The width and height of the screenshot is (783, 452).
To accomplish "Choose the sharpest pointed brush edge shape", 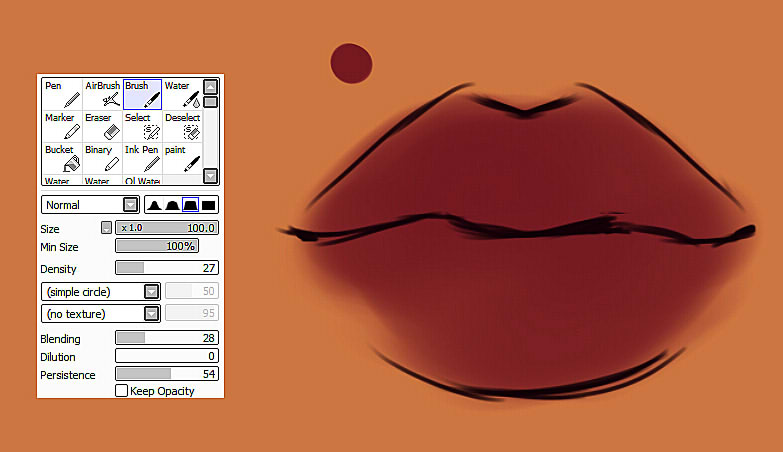I will (155, 205).
